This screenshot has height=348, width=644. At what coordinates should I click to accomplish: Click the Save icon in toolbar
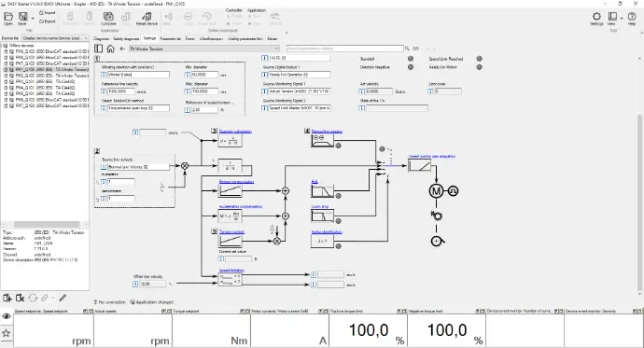(x=23, y=17)
